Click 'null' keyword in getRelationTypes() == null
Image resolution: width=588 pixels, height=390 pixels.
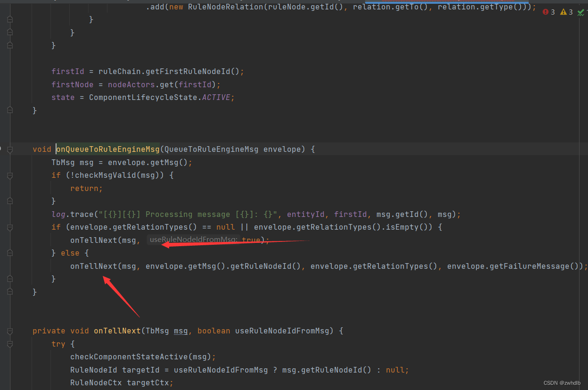tap(226, 227)
